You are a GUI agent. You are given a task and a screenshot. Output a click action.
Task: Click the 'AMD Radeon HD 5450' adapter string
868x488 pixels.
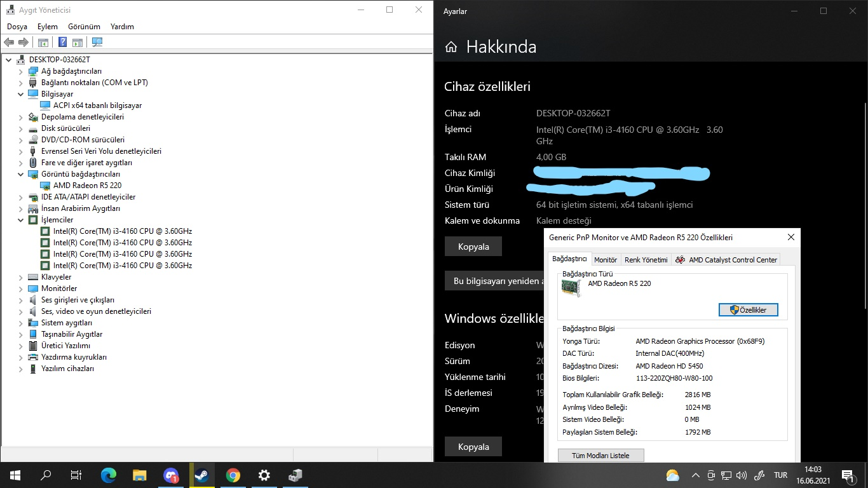point(669,366)
